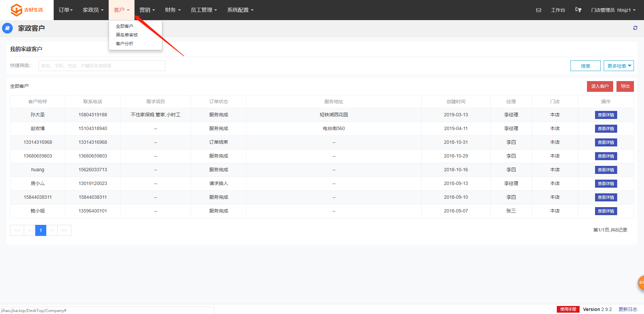Click the refresh icon at top right
This screenshot has width=644, height=314.
(635, 28)
